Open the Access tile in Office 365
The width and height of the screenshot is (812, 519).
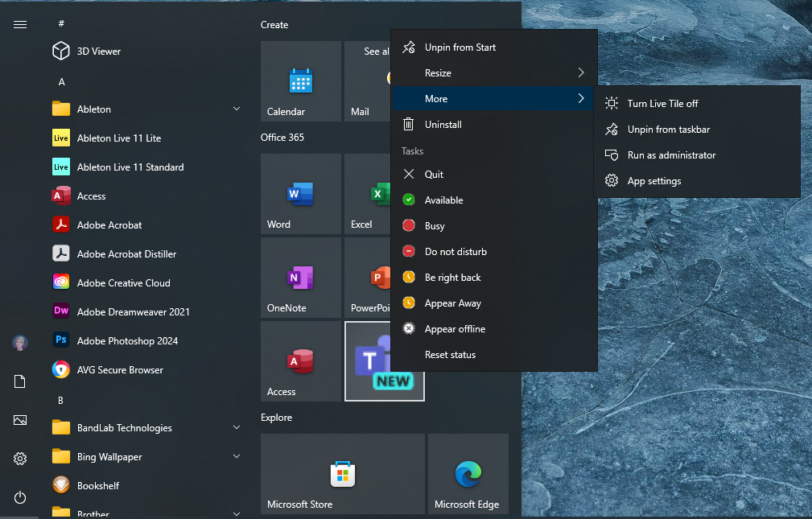[301, 361]
